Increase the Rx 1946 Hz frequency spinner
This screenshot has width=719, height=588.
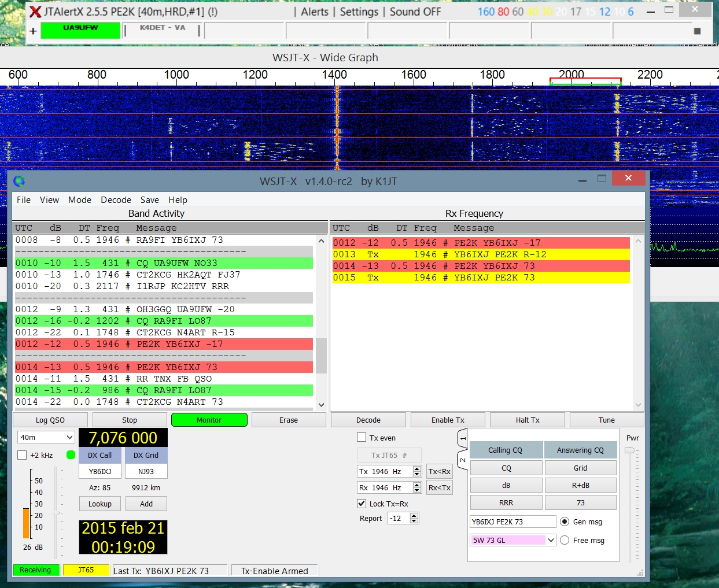coord(416,485)
